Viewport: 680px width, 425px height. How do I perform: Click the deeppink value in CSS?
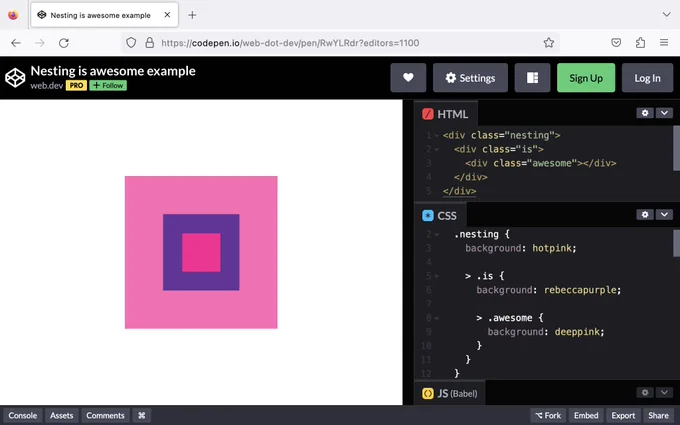[577, 332]
